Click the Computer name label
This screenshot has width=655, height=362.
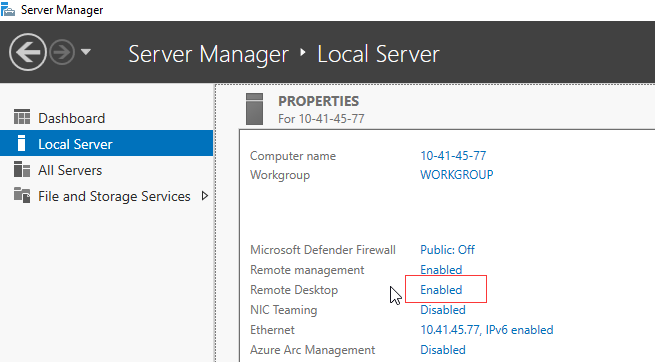pyautogui.click(x=293, y=156)
